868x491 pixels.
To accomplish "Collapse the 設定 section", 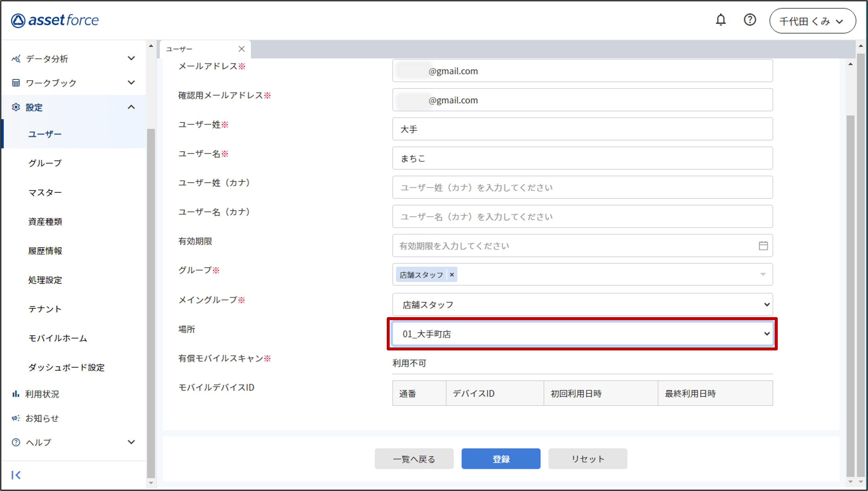I will 131,107.
